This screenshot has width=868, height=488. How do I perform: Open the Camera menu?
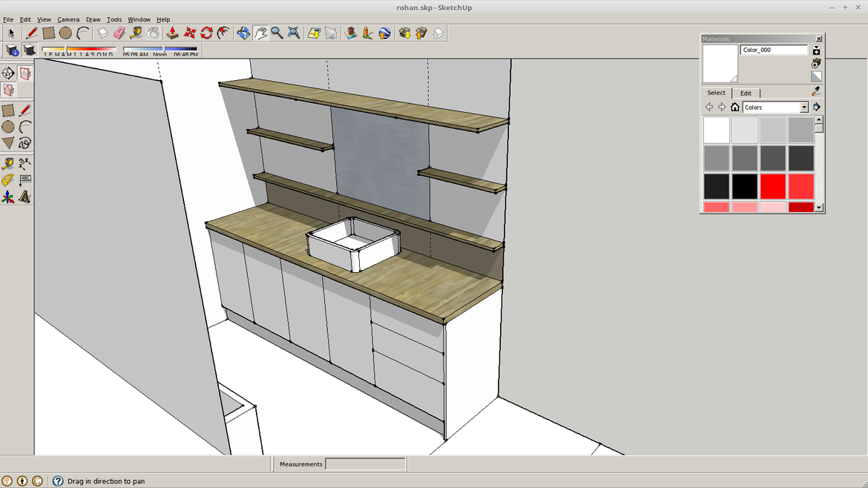68,19
